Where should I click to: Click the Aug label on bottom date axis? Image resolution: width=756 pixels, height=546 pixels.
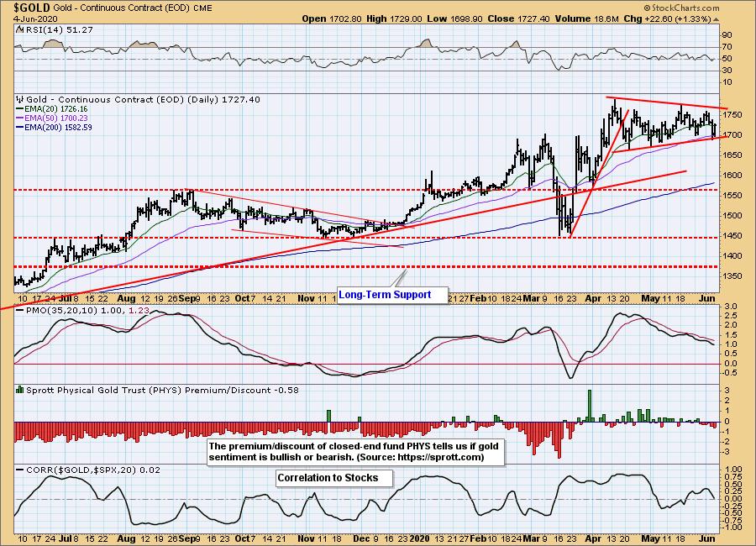(x=126, y=538)
